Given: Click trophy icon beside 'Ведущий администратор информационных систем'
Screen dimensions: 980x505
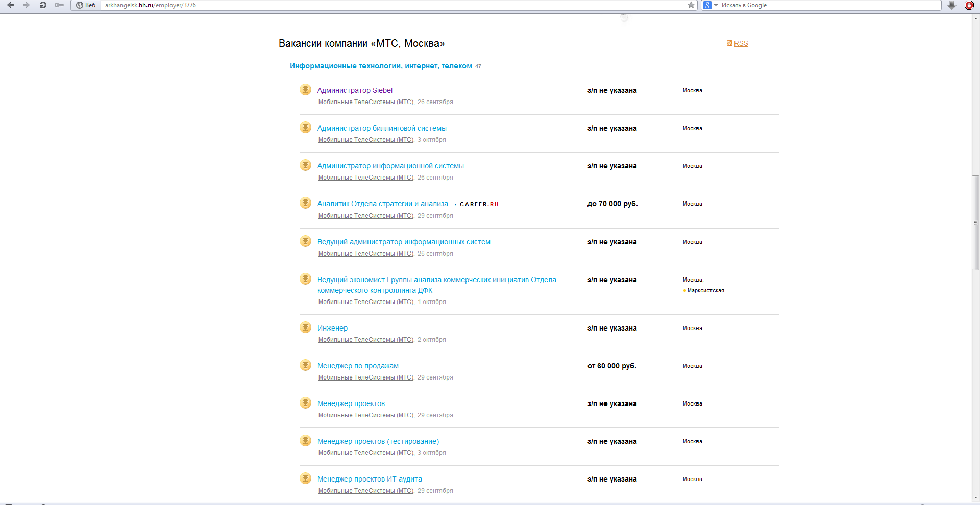Looking at the screenshot, I should click(305, 241).
